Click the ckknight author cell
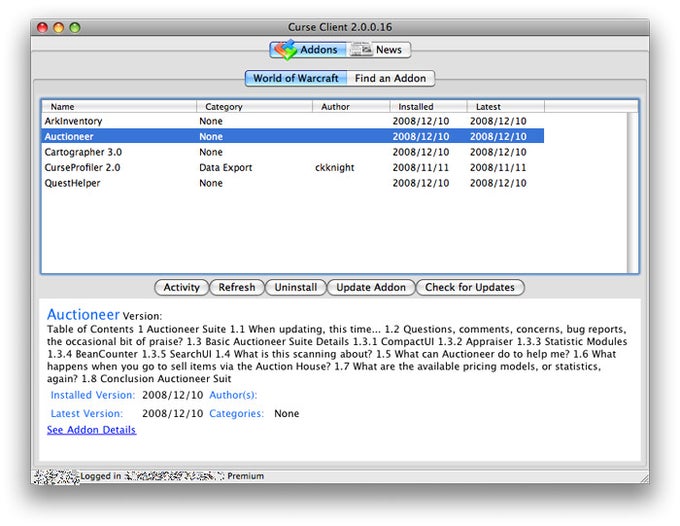Screen dimensions: 680x526 [334, 167]
